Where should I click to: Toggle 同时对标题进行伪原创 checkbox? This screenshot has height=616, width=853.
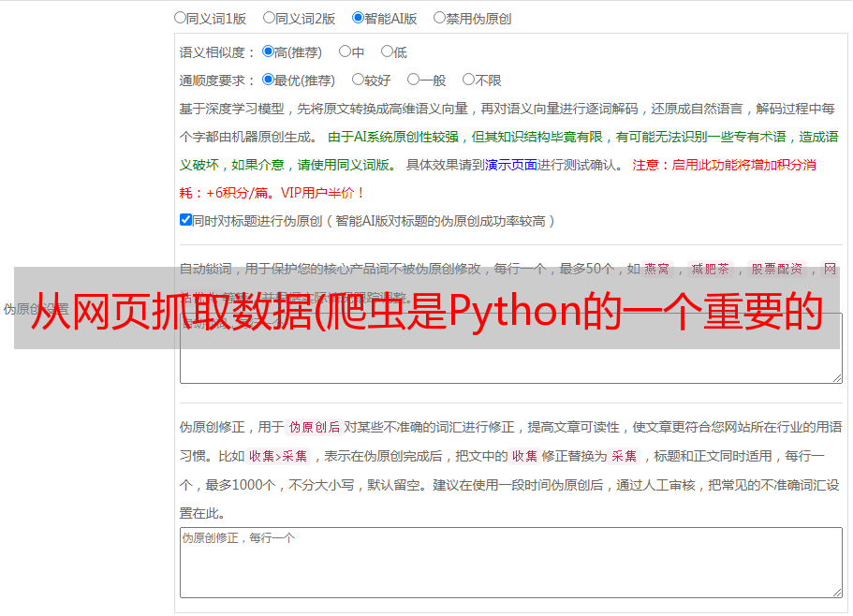pos(185,220)
